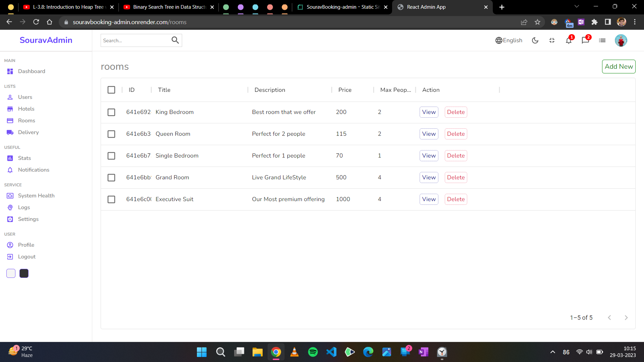Viewport: 644px width, 362px height.
Task: Check the Executive Suit row checkbox
Action: point(111,199)
